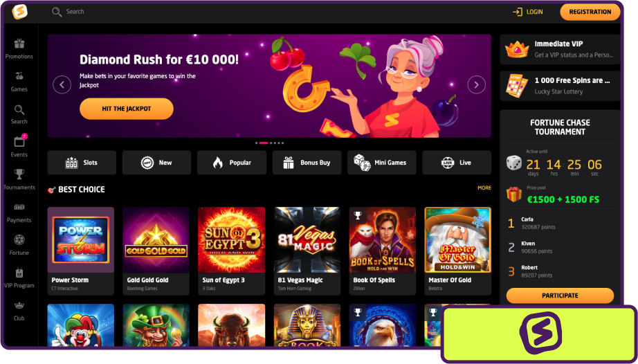Screen dimensions: 638x364
Task: Open the Live games category
Action: [x=457, y=163]
